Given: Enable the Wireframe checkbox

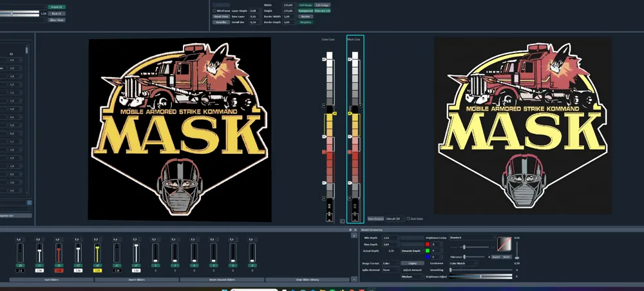Looking at the screenshot, I should tap(214, 11).
